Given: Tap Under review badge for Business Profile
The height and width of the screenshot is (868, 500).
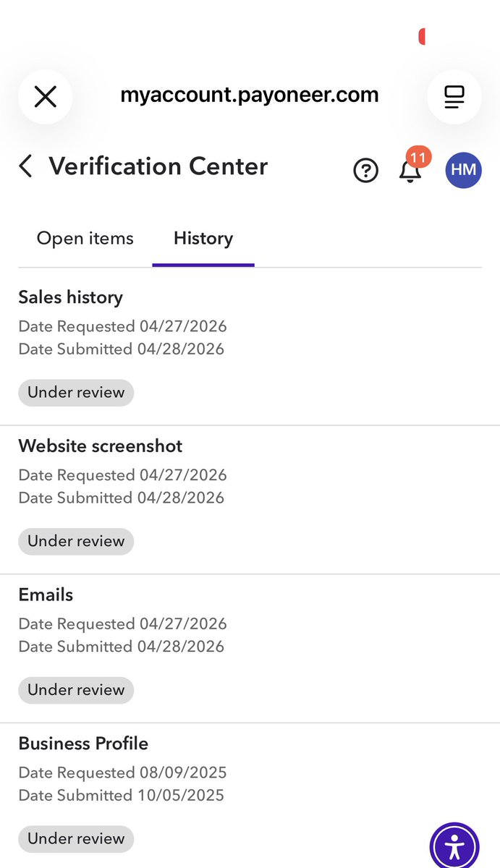Looking at the screenshot, I should coord(76,839).
